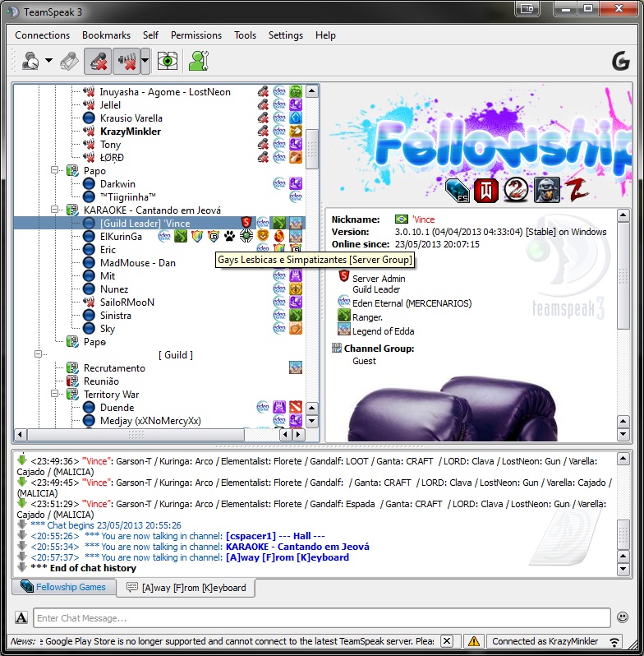Image resolution: width=644 pixels, height=656 pixels.
Task: Click the FS cube banner icon
Action: point(457,191)
